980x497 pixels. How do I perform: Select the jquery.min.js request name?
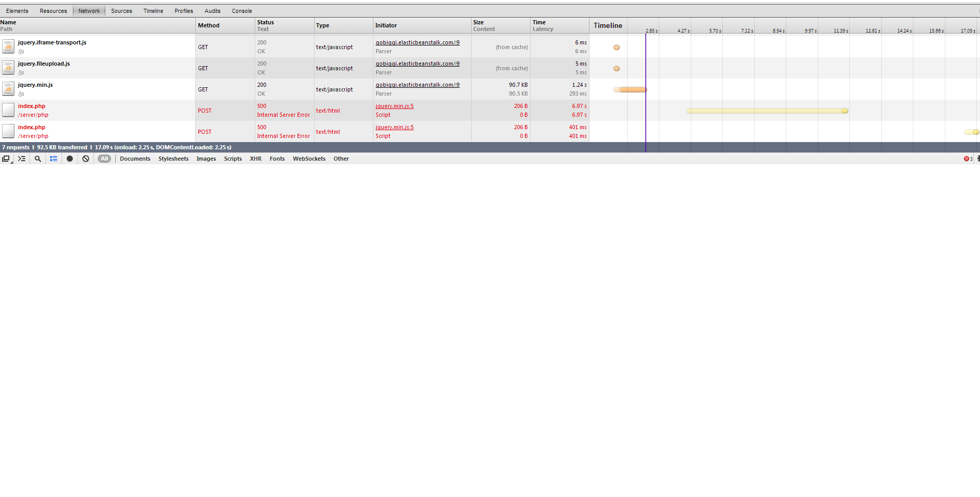pyautogui.click(x=35, y=85)
